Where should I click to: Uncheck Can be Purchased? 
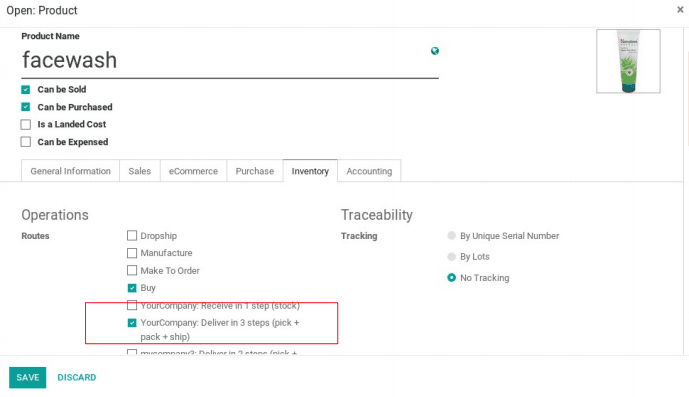pyautogui.click(x=25, y=107)
